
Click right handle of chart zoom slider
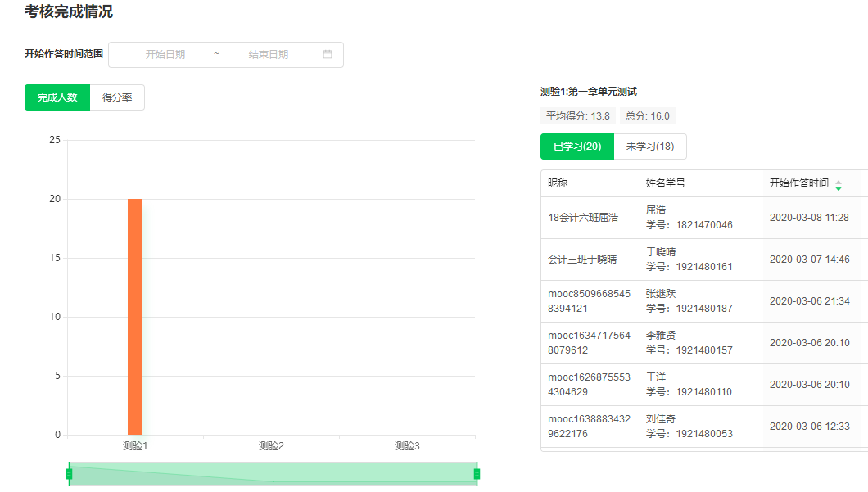tap(477, 473)
